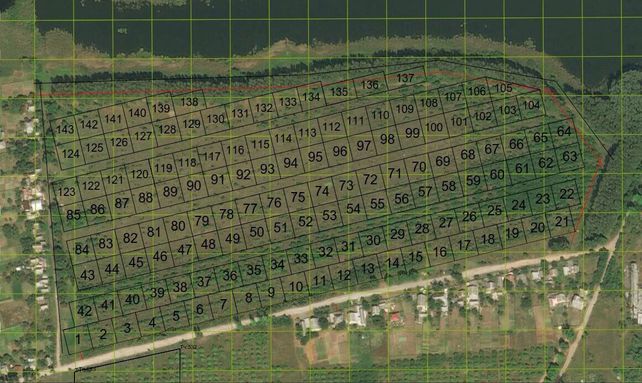642x383 pixels.
Task: Click parcel number 22
Action: [x=567, y=194]
